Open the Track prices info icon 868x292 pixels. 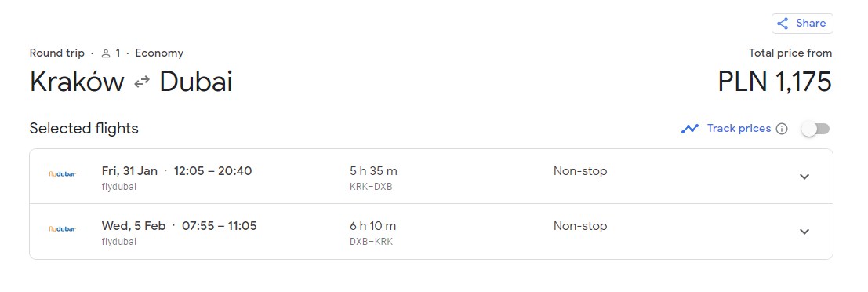[x=782, y=129]
